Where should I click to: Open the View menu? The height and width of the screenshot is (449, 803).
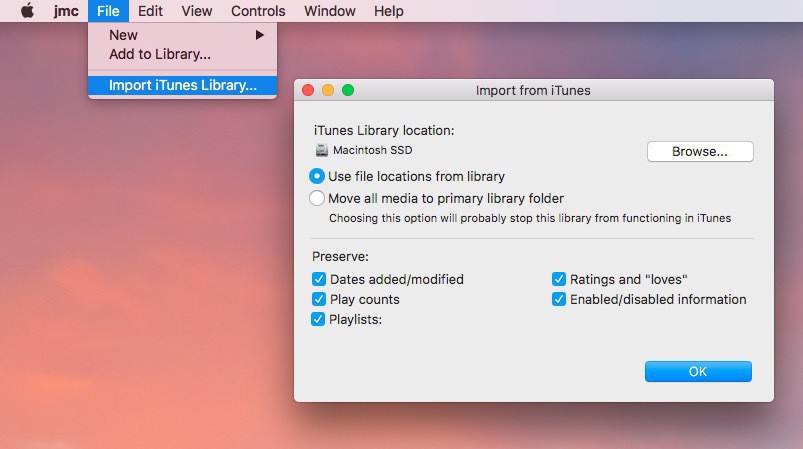pyautogui.click(x=197, y=11)
